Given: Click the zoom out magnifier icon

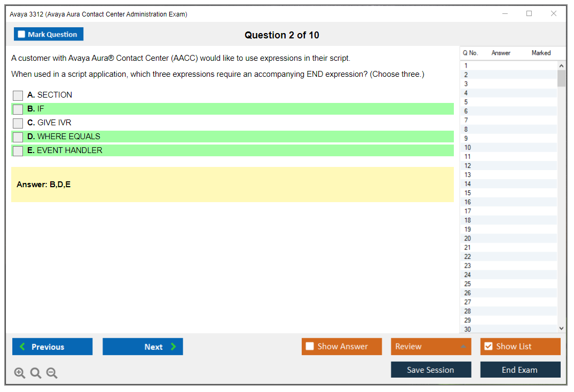Looking at the screenshot, I should [x=52, y=373].
